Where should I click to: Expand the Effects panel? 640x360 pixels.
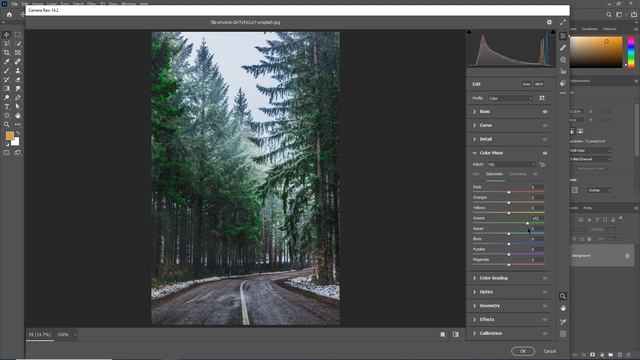(x=474, y=320)
